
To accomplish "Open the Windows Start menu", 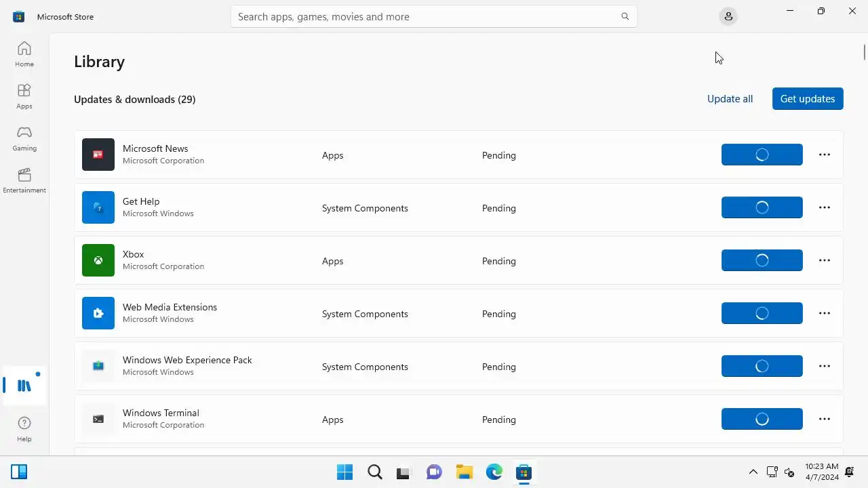I will 344,472.
